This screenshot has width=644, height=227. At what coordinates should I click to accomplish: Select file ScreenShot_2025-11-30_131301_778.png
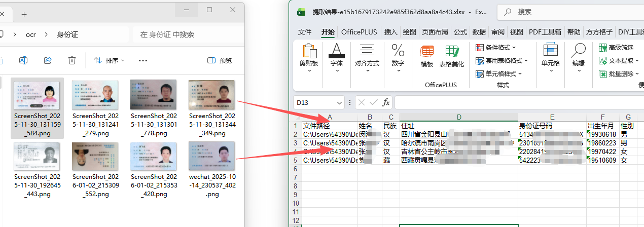(x=154, y=108)
